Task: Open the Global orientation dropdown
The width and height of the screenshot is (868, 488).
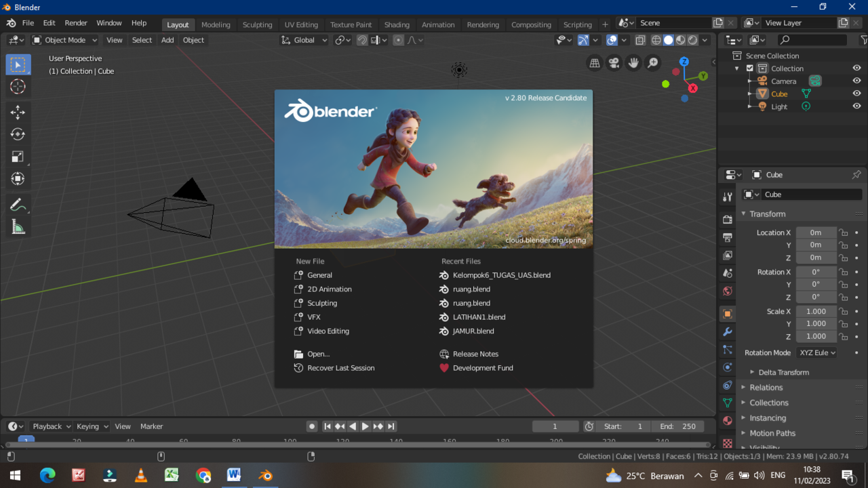Action: pyautogui.click(x=304, y=40)
